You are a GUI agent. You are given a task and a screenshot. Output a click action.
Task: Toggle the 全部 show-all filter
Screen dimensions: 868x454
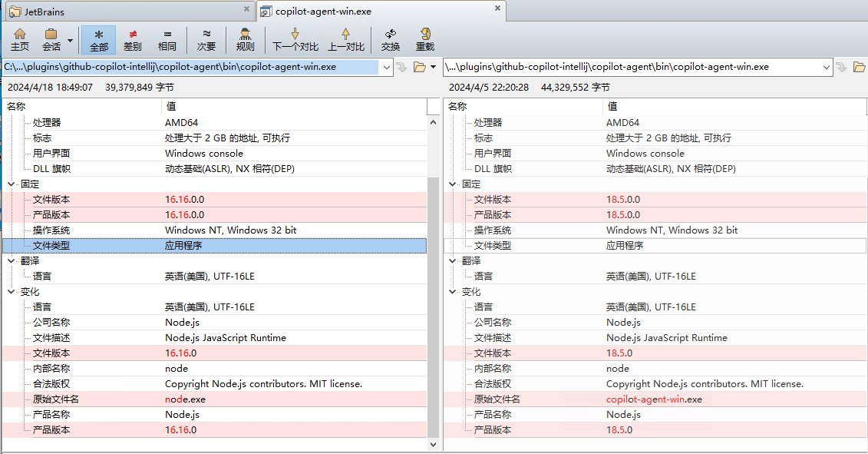(x=98, y=40)
